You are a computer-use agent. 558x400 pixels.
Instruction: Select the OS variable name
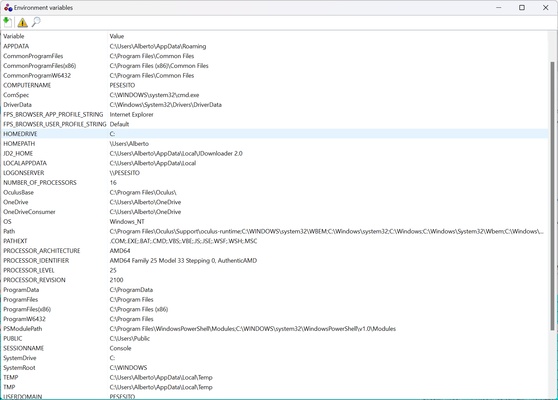[x=7, y=221]
